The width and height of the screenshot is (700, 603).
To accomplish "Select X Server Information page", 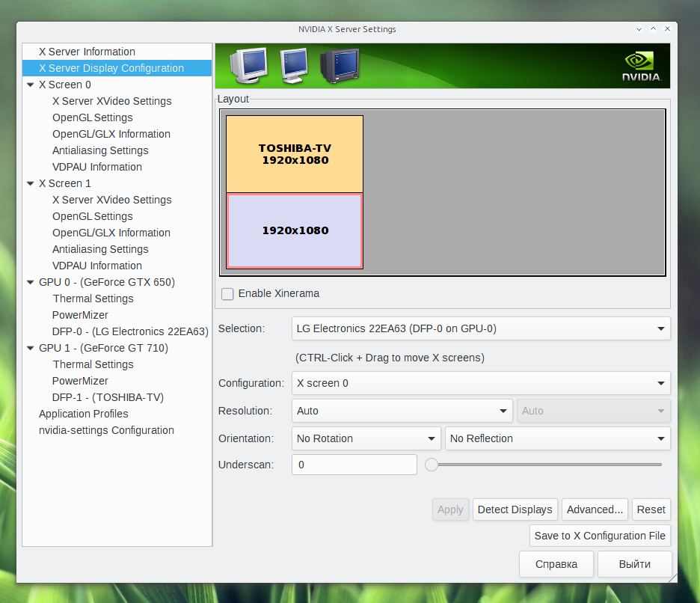I will coord(117,52).
